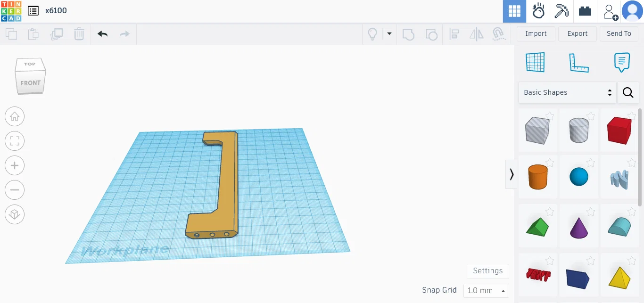The width and height of the screenshot is (644, 303).
Task: Select the Cylinder hole shape
Action: click(578, 130)
